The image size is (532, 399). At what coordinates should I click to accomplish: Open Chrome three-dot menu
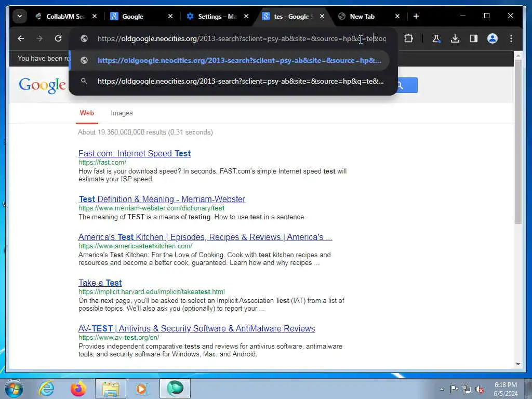click(x=511, y=38)
